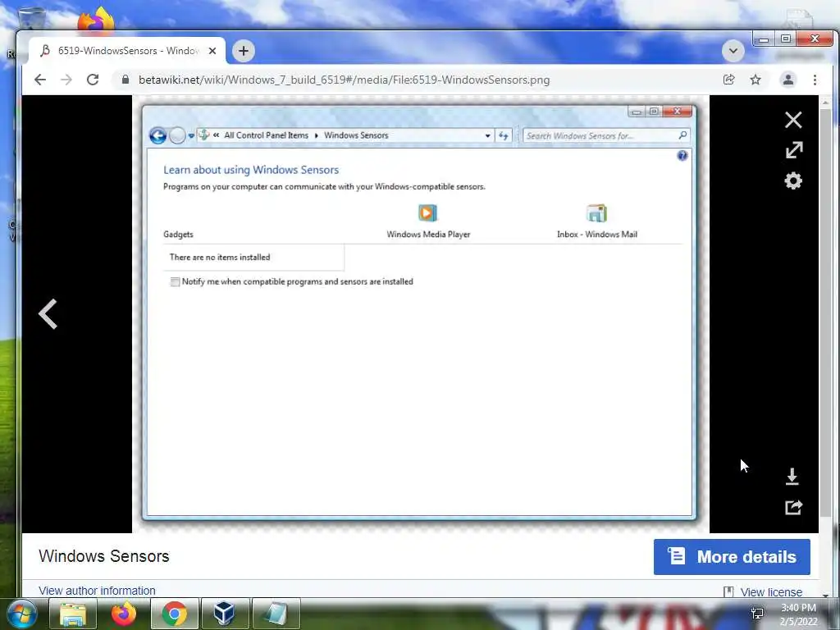Download the image using the download icon

coord(792,477)
